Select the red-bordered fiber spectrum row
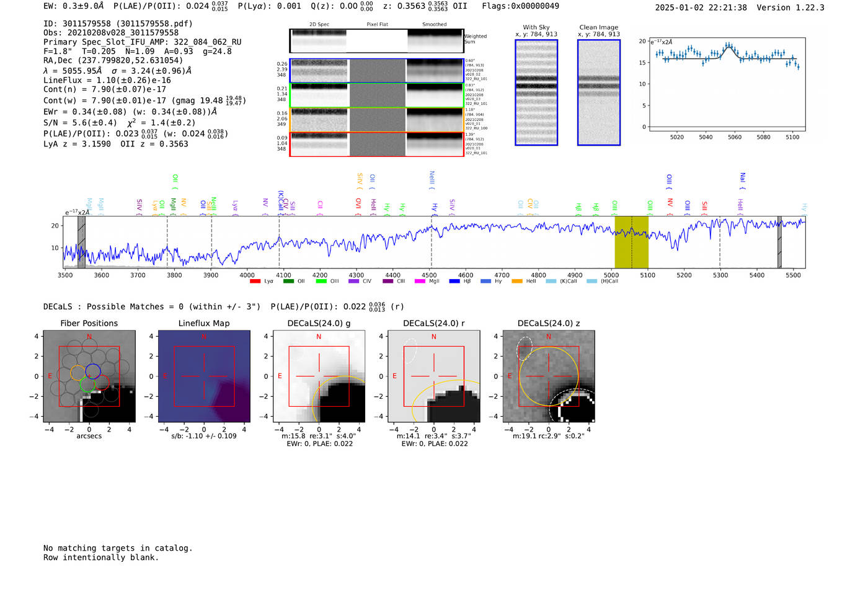868x591 pixels. click(376, 144)
